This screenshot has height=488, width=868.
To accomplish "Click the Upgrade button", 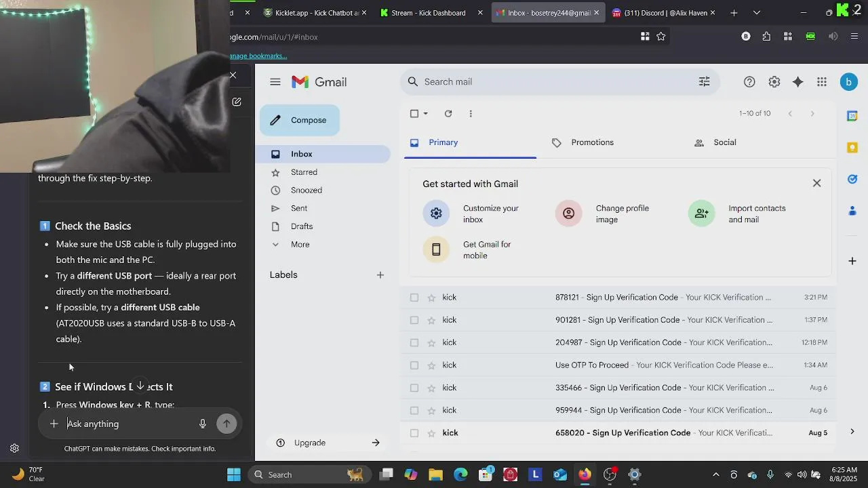I will pos(327,443).
